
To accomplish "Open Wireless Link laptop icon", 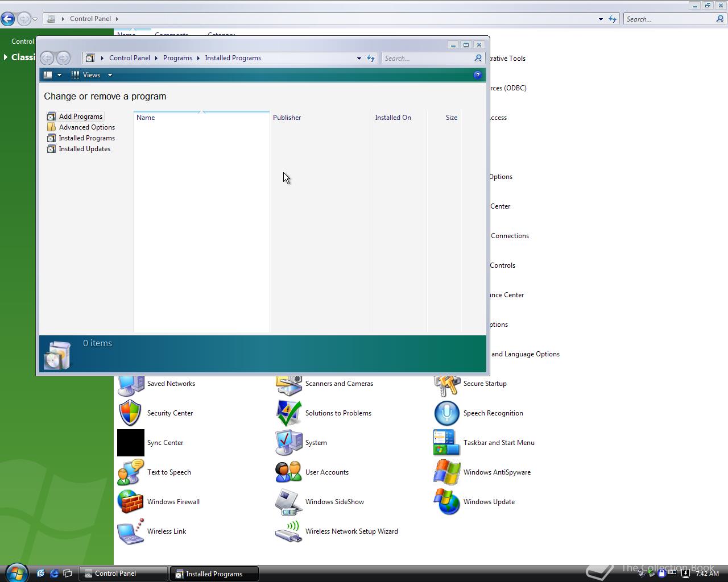I will click(130, 531).
